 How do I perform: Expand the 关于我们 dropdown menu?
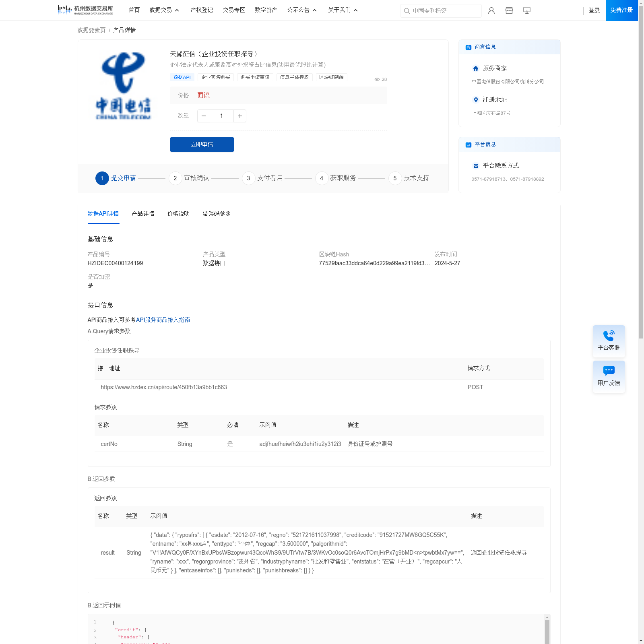pyautogui.click(x=343, y=10)
